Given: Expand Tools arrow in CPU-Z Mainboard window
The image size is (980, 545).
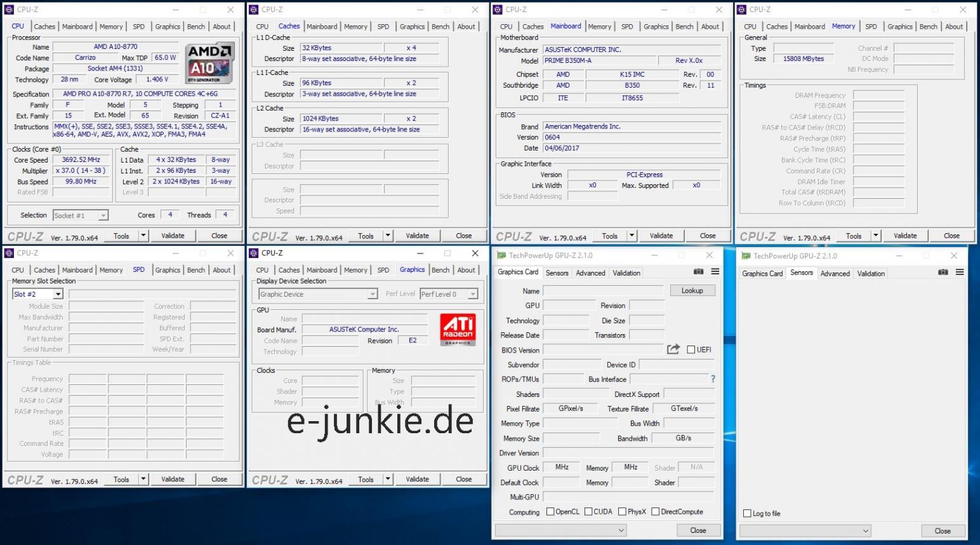Looking at the screenshot, I should click(x=632, y=236).
